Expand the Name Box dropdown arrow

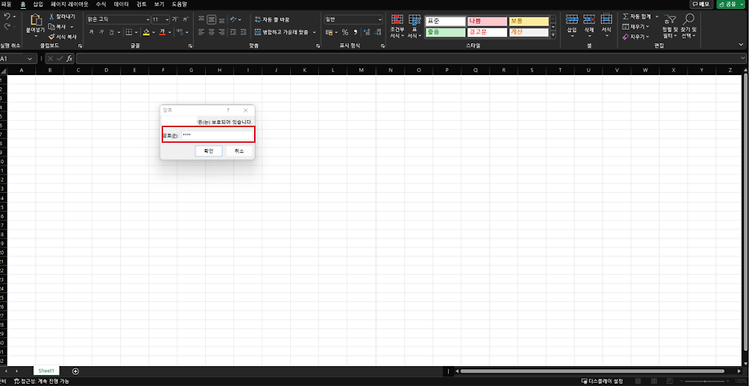pyautogui.click(x=30, y=58)
